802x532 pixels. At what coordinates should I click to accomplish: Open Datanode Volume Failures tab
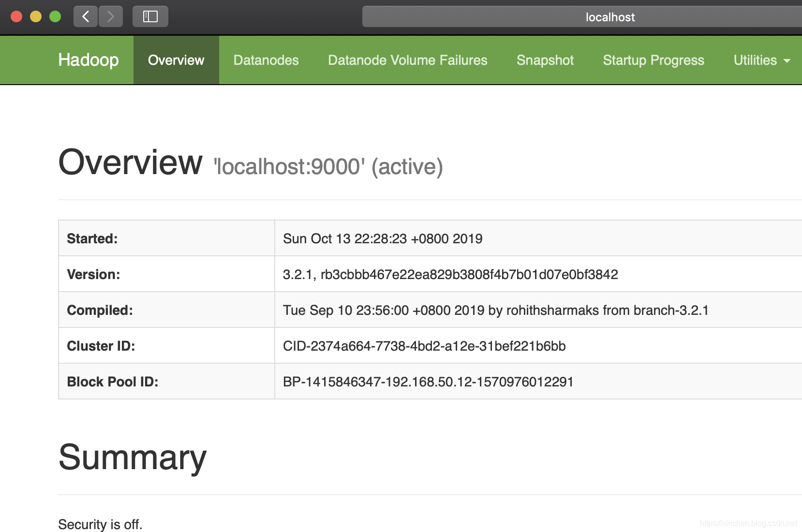click(408, 60)
